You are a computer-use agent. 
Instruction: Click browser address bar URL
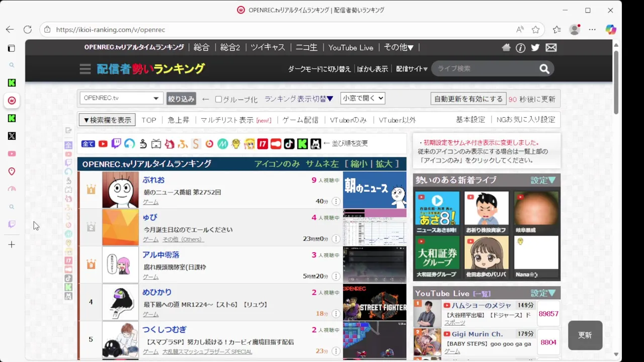111,30
